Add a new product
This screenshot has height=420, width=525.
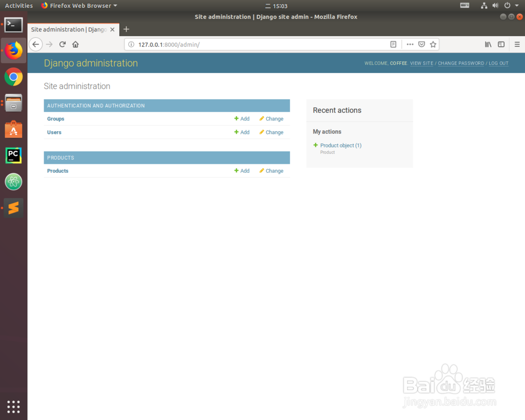coord(241,171)
